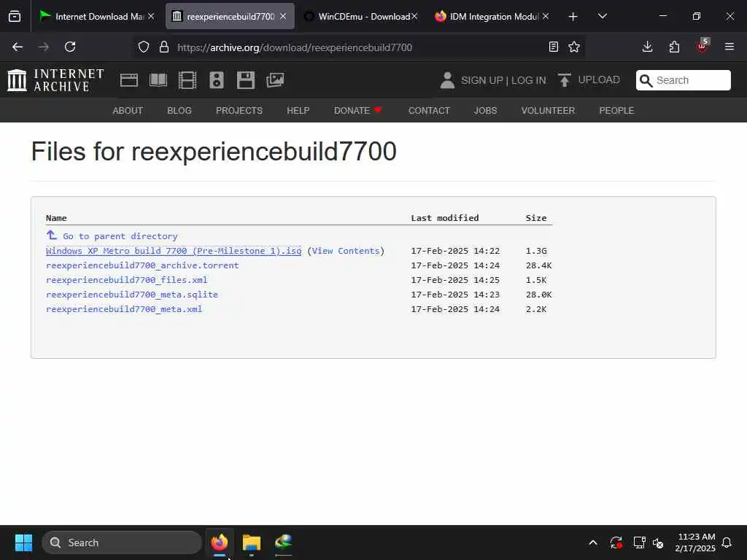Open the notifications bell icon
This screenshot has width=747, height=560.
[727, 542]
